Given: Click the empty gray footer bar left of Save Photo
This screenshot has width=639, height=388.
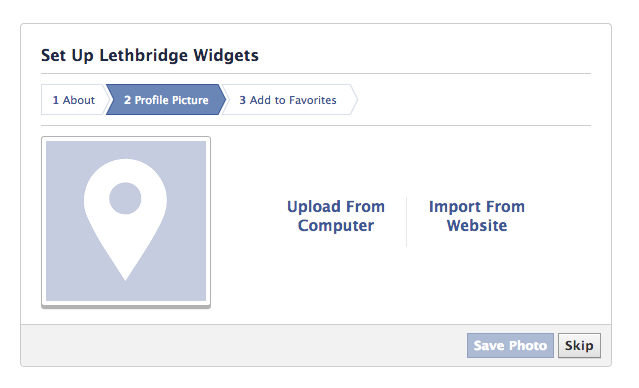Looking at the screenshot, I should (x=244, y=346).
